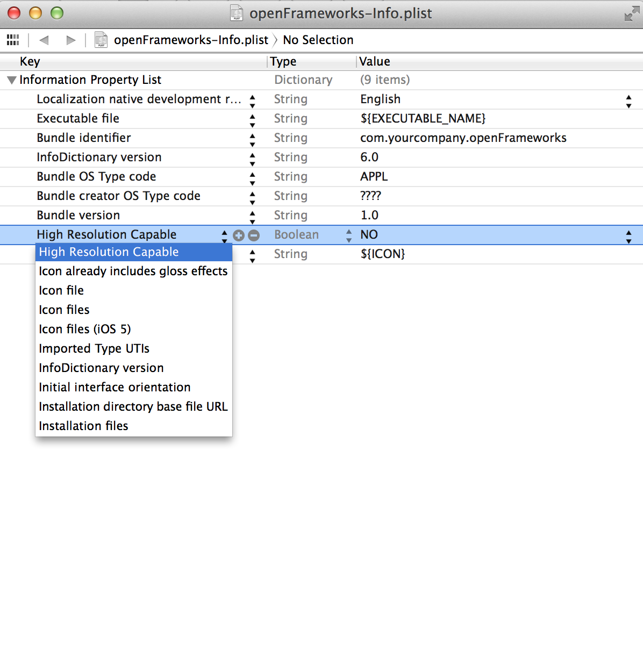Select the Bundle identifier key

point(84,138)
